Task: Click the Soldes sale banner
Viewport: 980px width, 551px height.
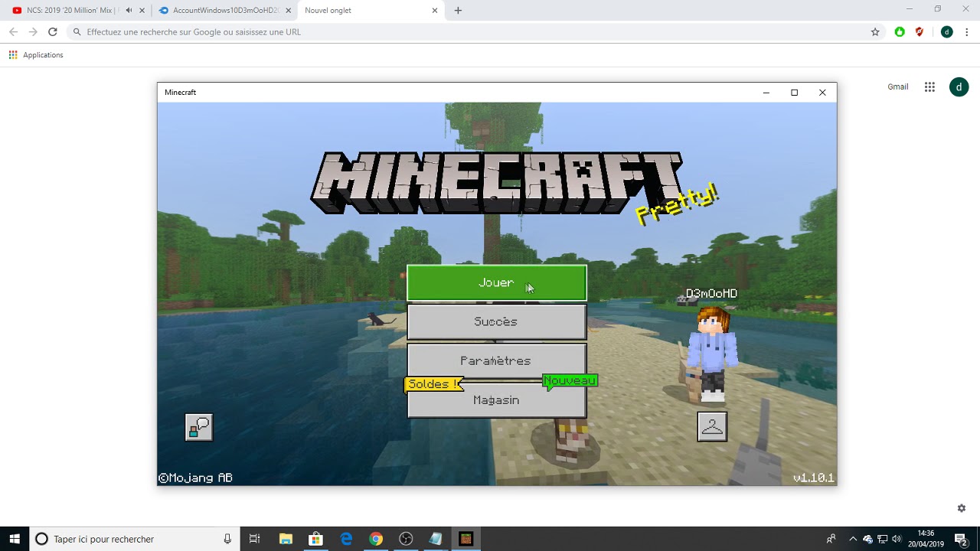Action: coord(434,384)
